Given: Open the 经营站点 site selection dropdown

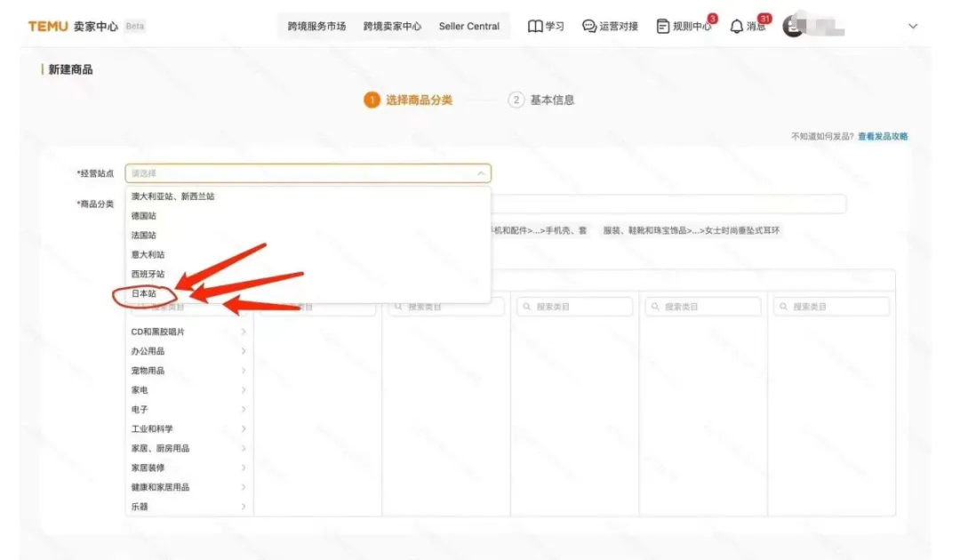Looking at the screenshot, I should [x=307, y=172].
